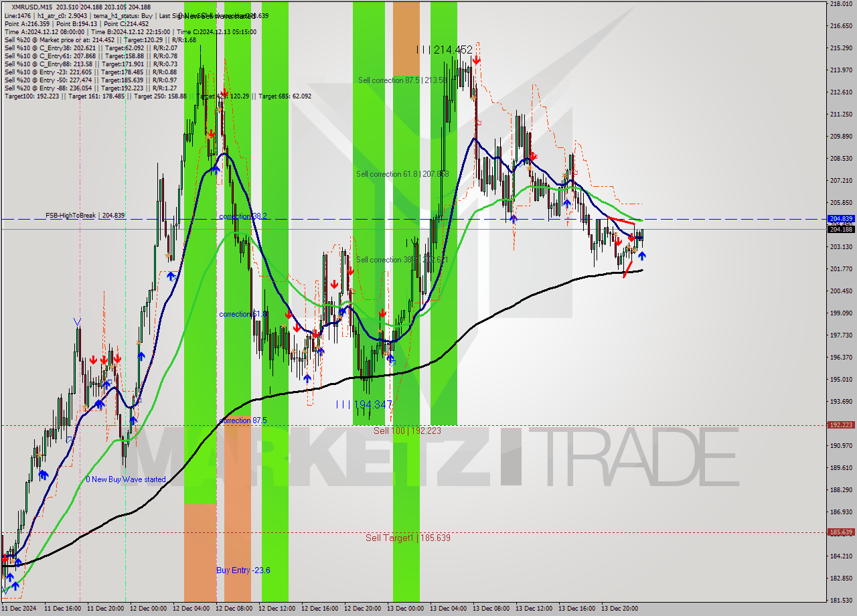Click the 211.250 price axis value
Viewport: 857px width, 616px height.
click(840, 114)
